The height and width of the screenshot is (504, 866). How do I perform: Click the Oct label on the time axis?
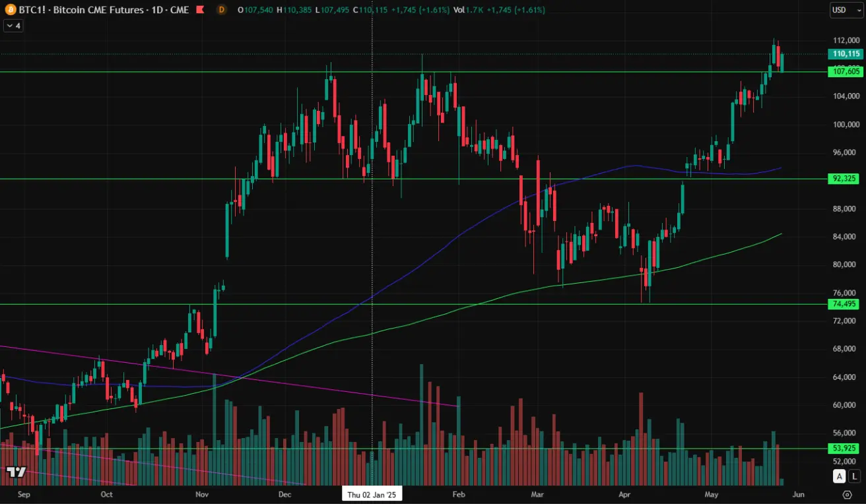(106, 494)
